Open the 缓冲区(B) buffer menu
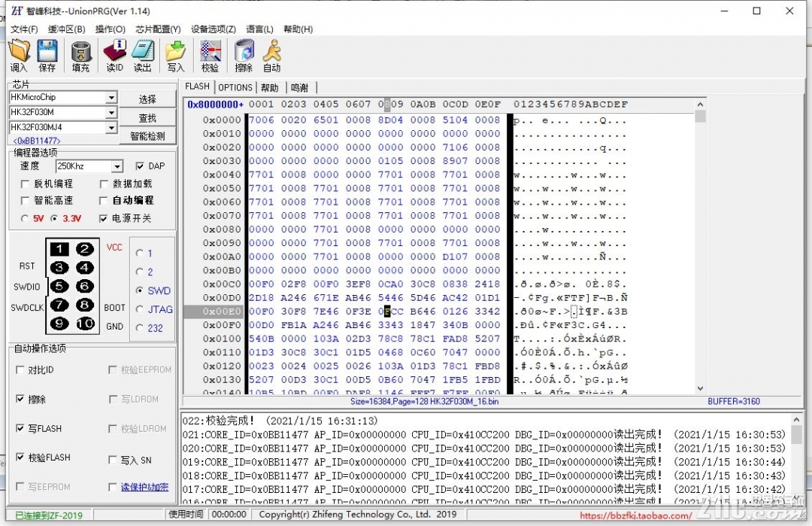Image resolution: width=812 pixels, height=526 pixels. [67, 29]
